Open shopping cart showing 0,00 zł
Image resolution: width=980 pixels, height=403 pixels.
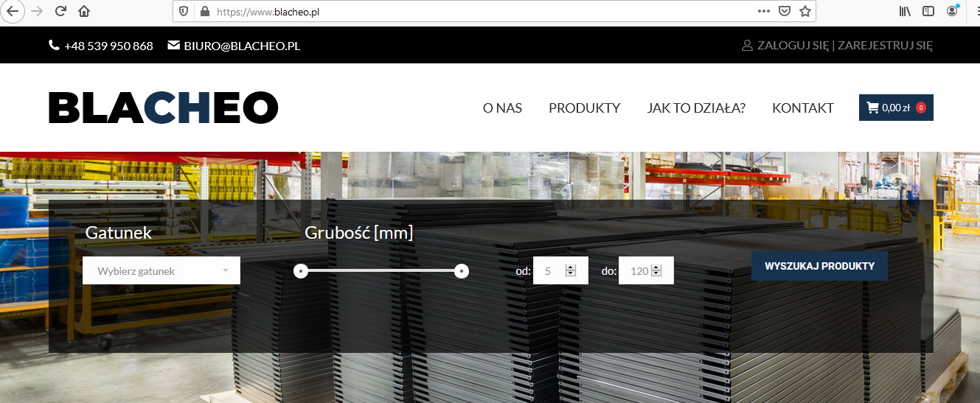tap(895, 108)
